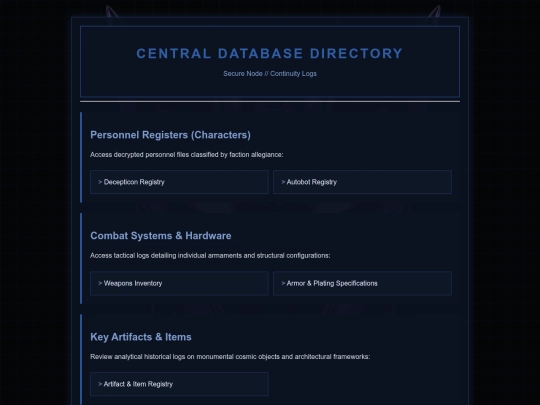The height and width of the screenshot is (405, 540).
Task: Open the Autobot Registry link
Action: tap(362, 182)
